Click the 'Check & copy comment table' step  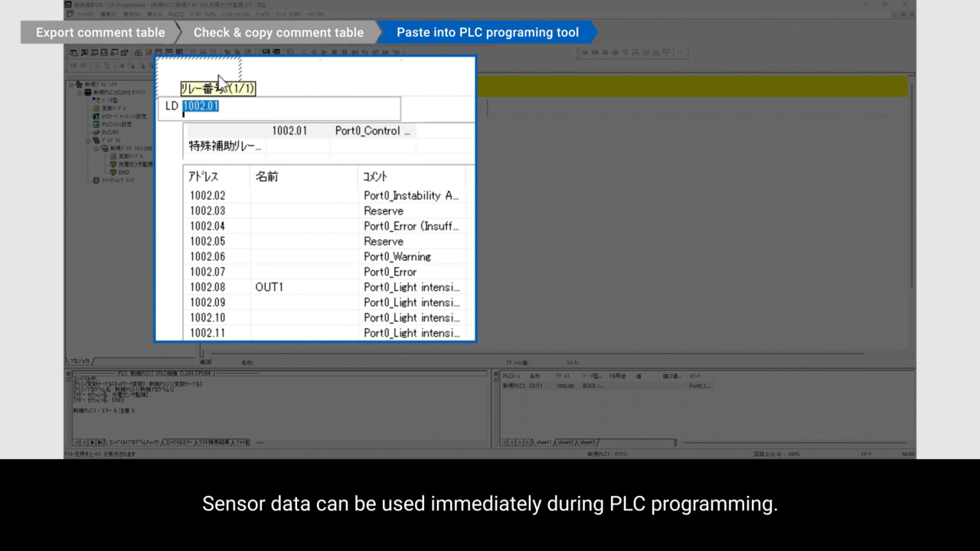click(x=278, y=32)
